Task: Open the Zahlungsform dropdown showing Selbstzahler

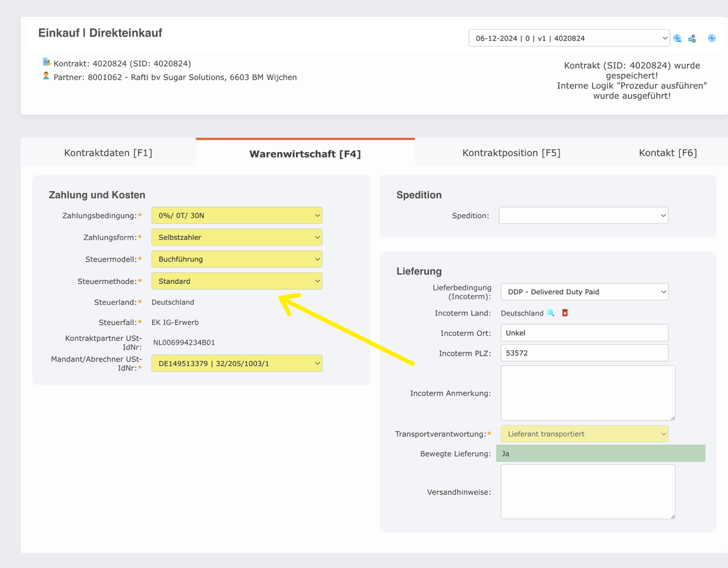Action: 236,237
